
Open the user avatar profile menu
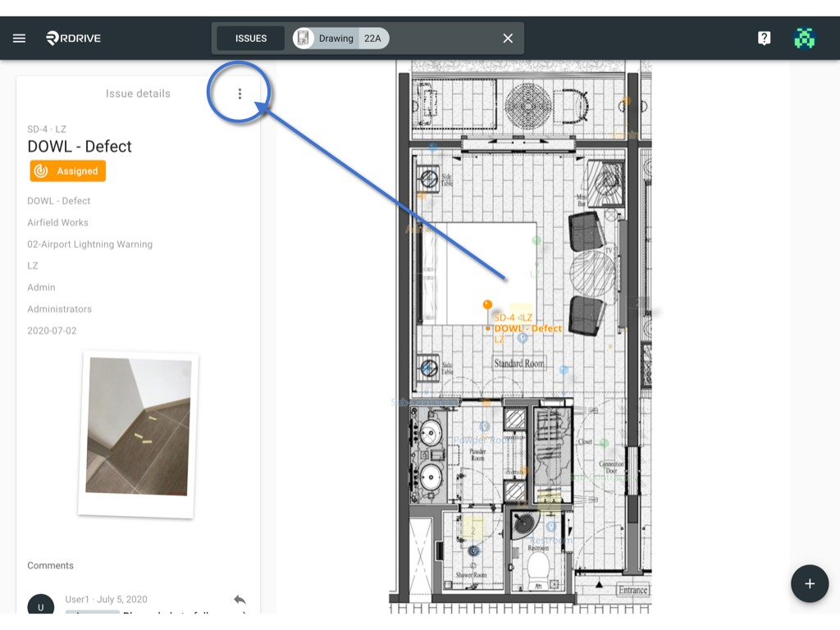coord(804,38)
